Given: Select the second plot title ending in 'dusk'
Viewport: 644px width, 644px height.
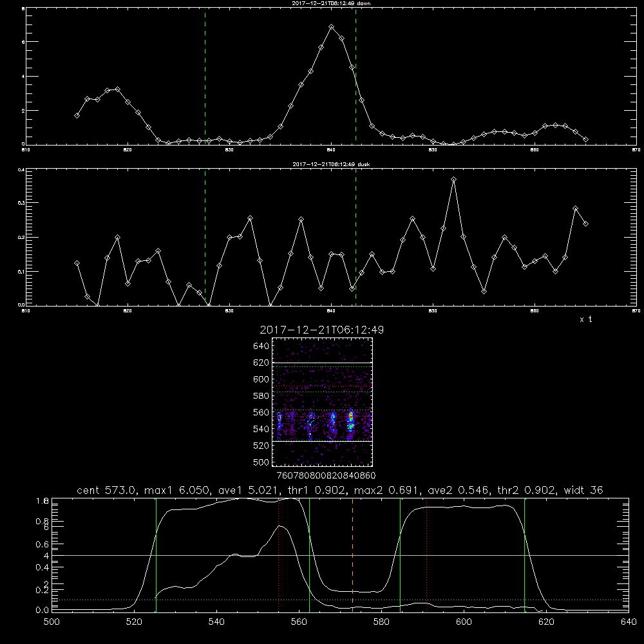Looking at the screenshot, I should (x=331, y=164).
